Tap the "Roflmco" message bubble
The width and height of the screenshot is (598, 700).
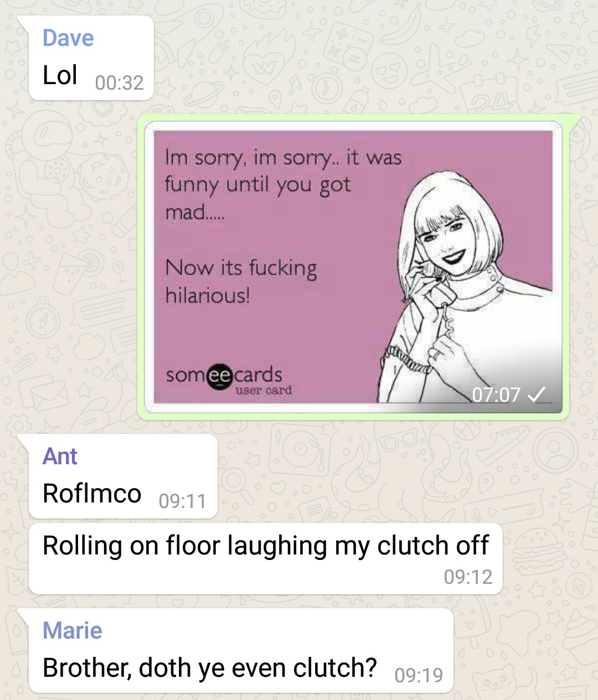[123, 476]
